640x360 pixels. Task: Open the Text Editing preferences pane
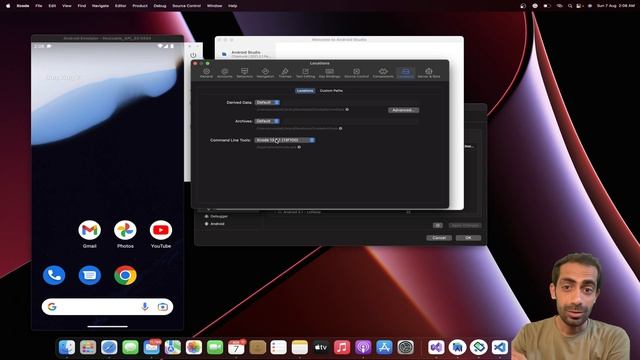305,73
